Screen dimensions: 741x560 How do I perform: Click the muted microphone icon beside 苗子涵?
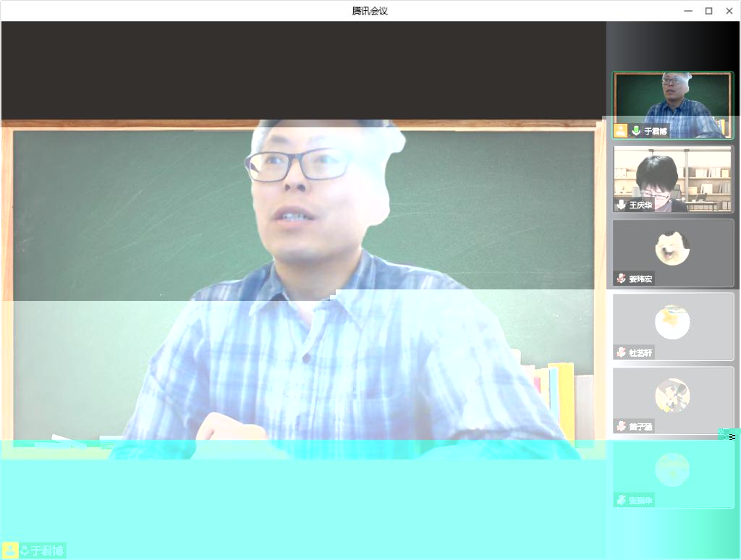(x=621, y=426)
